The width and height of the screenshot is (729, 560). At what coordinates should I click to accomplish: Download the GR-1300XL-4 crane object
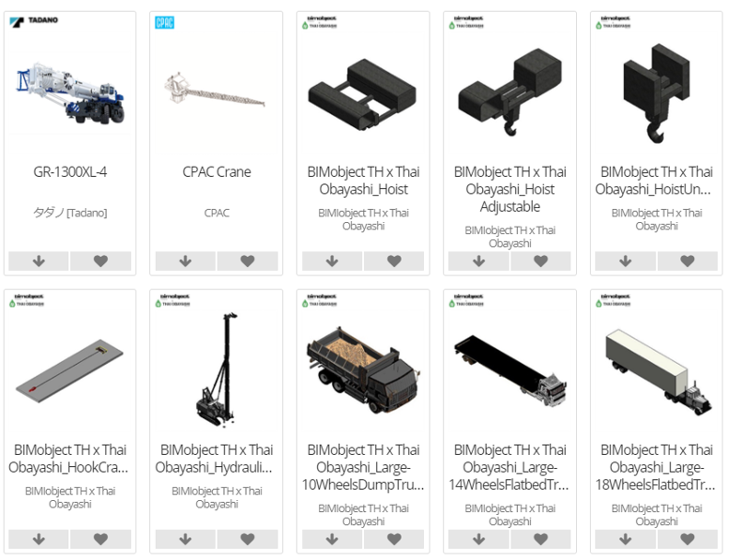coord(39,261)
